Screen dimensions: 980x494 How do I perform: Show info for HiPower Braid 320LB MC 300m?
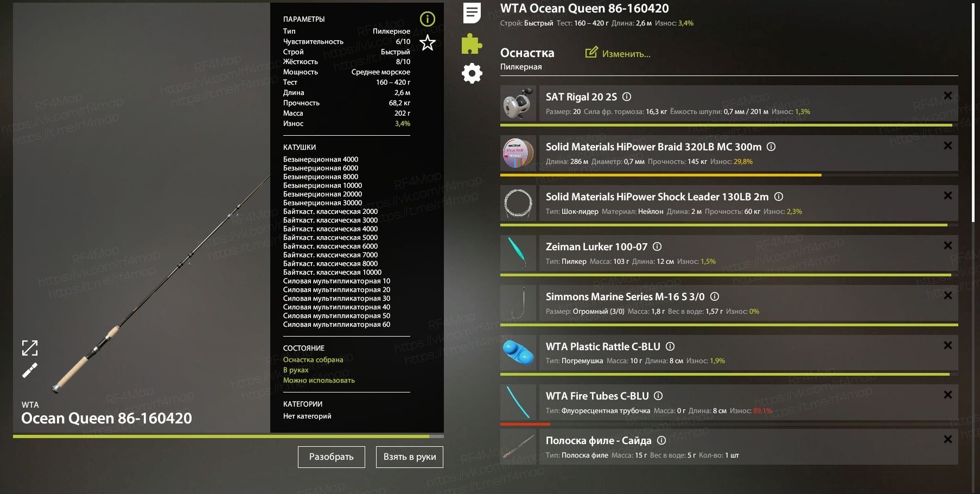tap(771, 147)
